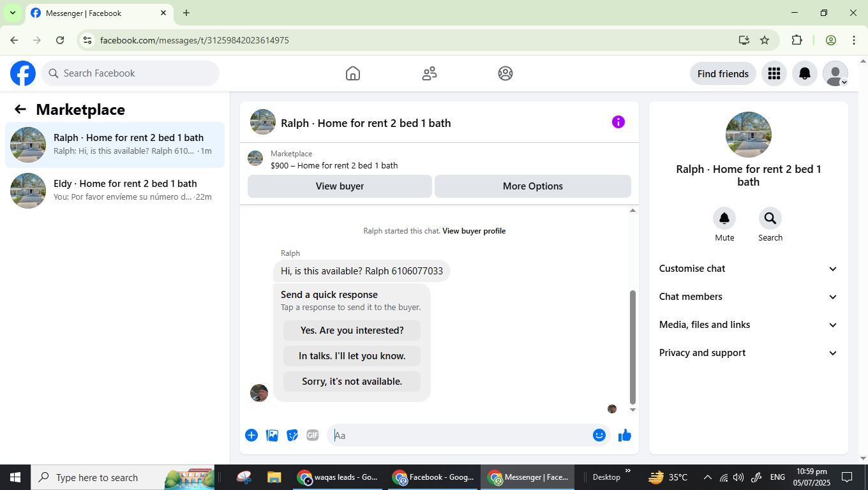868x490 pixels.
Task: Open a new browser tab
Action: [186, 13]
